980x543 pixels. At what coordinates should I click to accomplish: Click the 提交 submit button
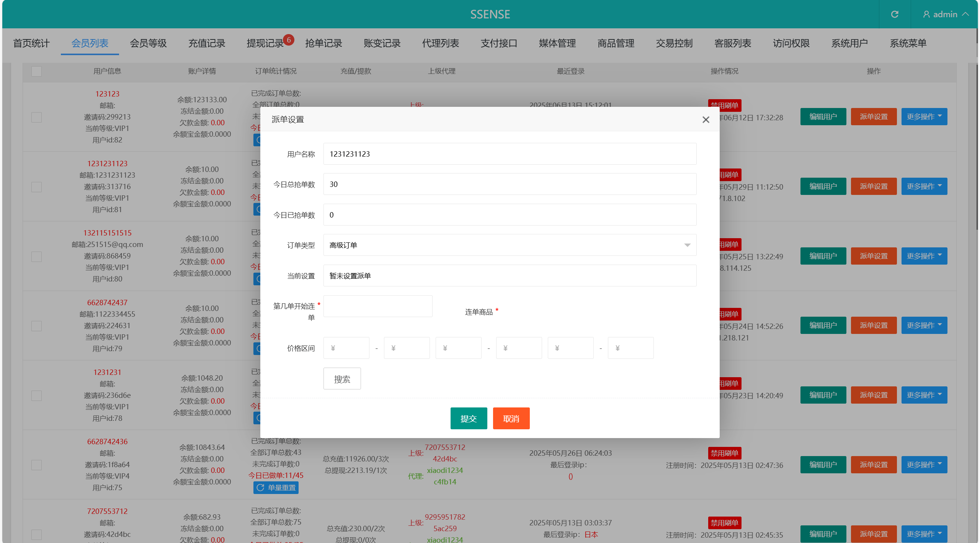pyautogui.click(x=469, y=419)
